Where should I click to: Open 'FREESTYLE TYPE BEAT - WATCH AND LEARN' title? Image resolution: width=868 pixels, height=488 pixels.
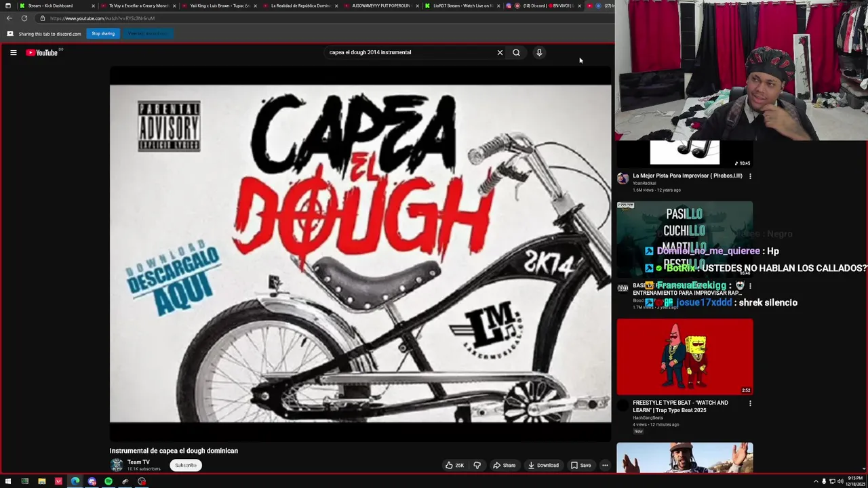(680, 406)
